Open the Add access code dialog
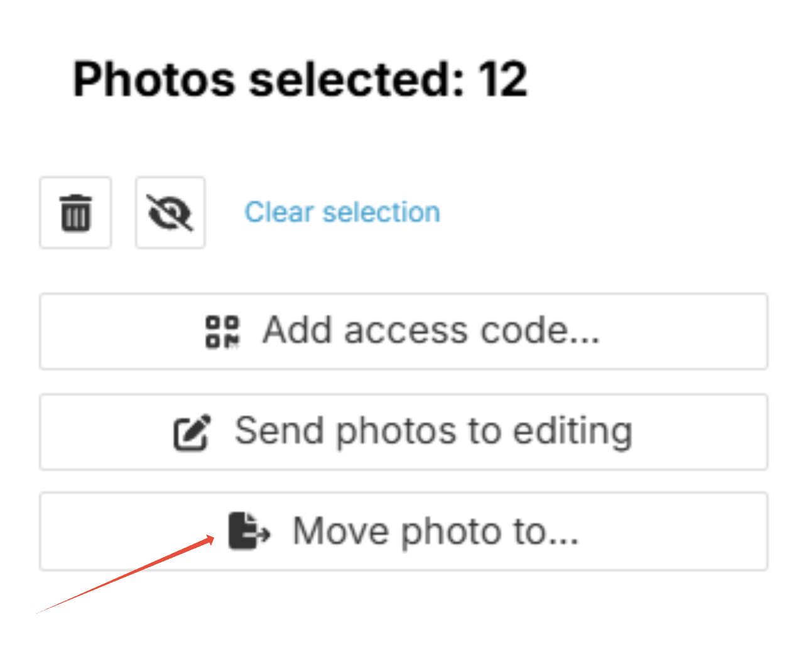The height and width of the screenshot is (672, 812). [404, 331]
